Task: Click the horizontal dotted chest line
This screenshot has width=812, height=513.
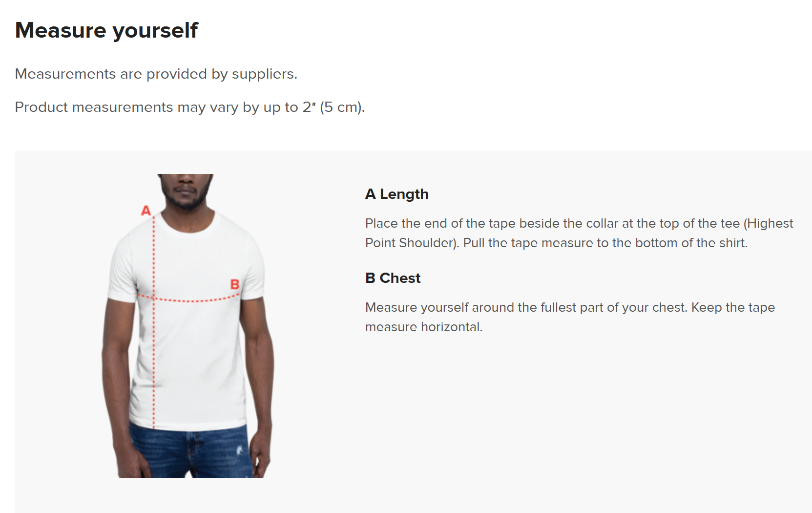Action: coord(189,298)
